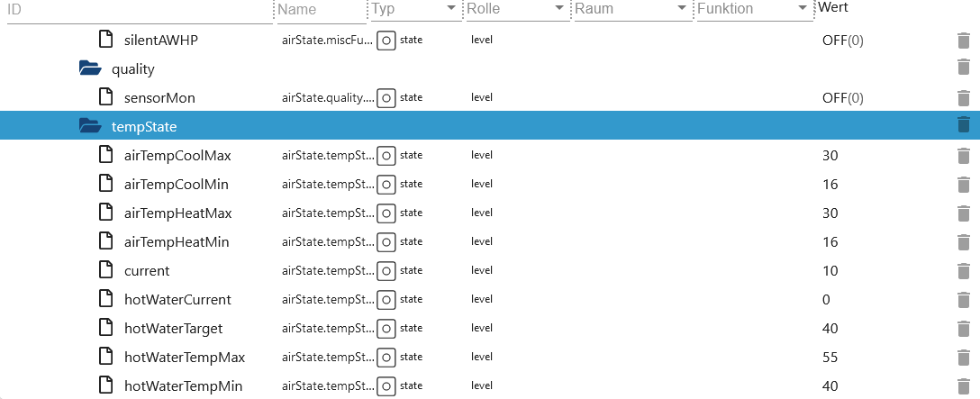Collapse the quality folder

pos(91,68)
